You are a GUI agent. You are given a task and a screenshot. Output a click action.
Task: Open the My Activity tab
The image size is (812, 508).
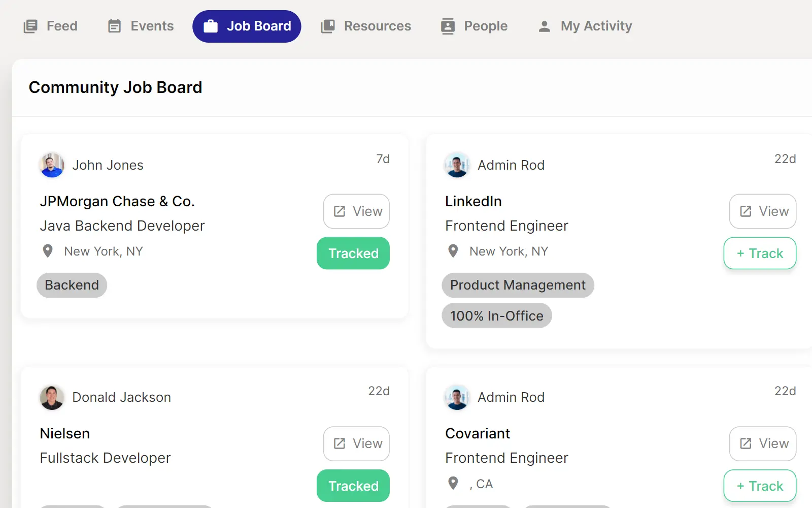[x=585, y=26]
